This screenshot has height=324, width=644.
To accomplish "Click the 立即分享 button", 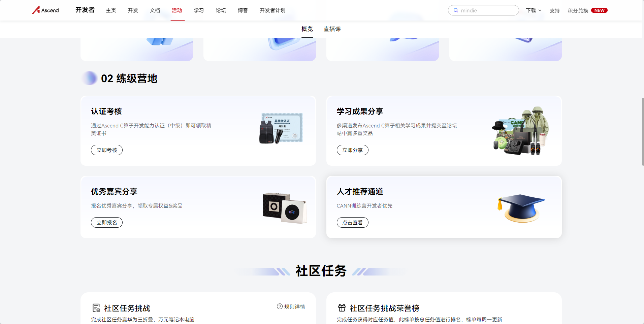I will [x=352, y=150].
